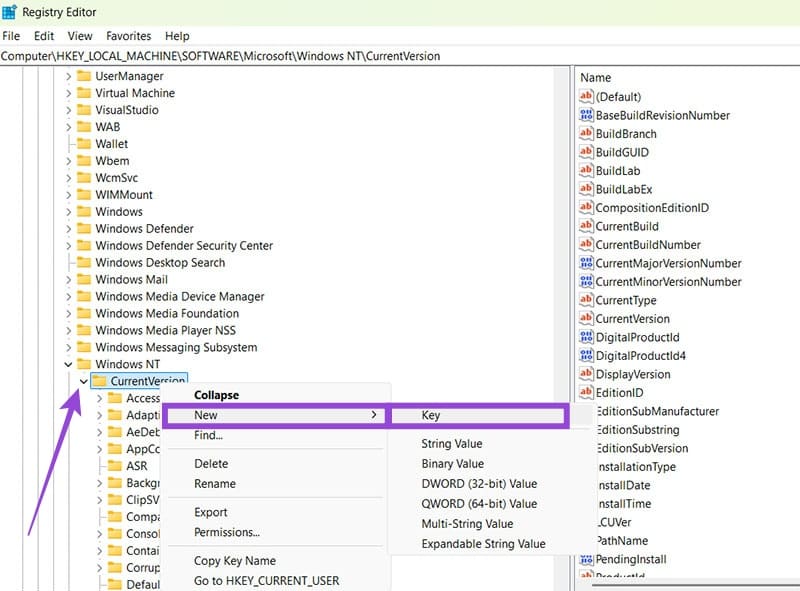Click the BuildGUID string value icon
Image resolution: width=800 pixels, height=591 pixels.
586,152
